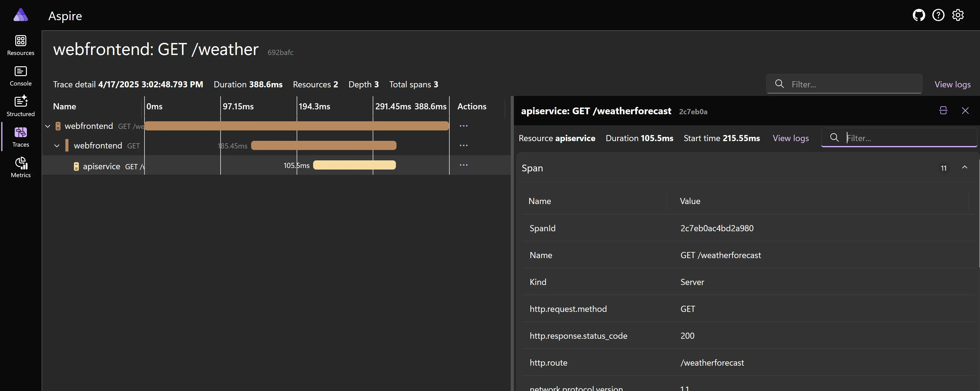Click the Aspire logo in the header
This screenshot has width=980, height=391.
point(21,15)
